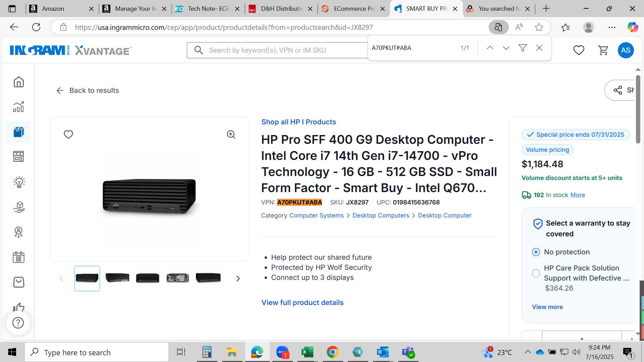Viewport: 644px width, 362px height.
Task: Select the fourth product thumbnail showing interior
Action: 178,278
